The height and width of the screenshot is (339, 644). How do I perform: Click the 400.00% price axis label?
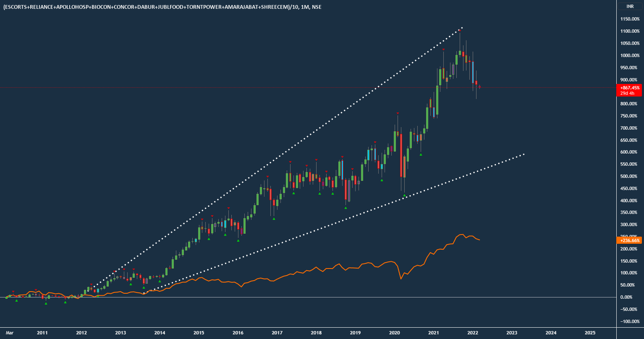[x=630, y=201]
